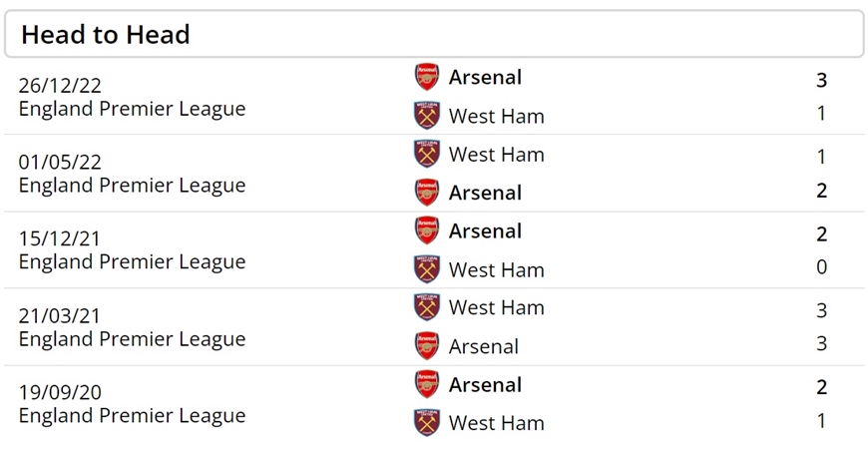Open England Premier League under 21/03/21

click(x=133, y=338)
